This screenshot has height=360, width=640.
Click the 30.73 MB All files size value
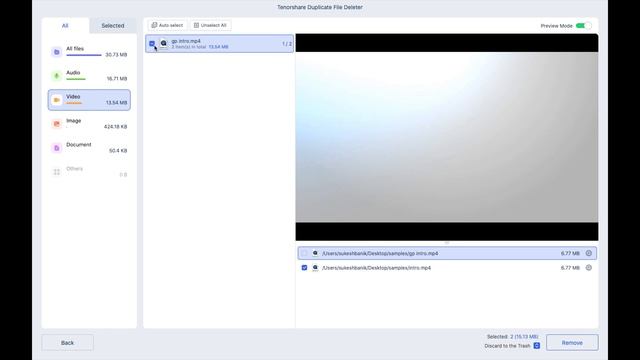click(x=116, y=55)
